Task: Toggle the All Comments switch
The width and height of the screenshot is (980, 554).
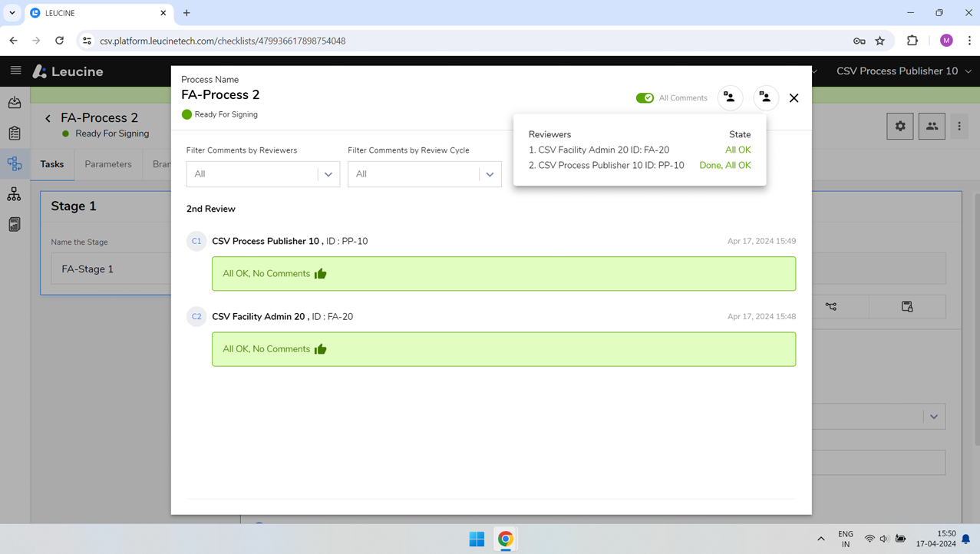Action: [x=645, y=98]
